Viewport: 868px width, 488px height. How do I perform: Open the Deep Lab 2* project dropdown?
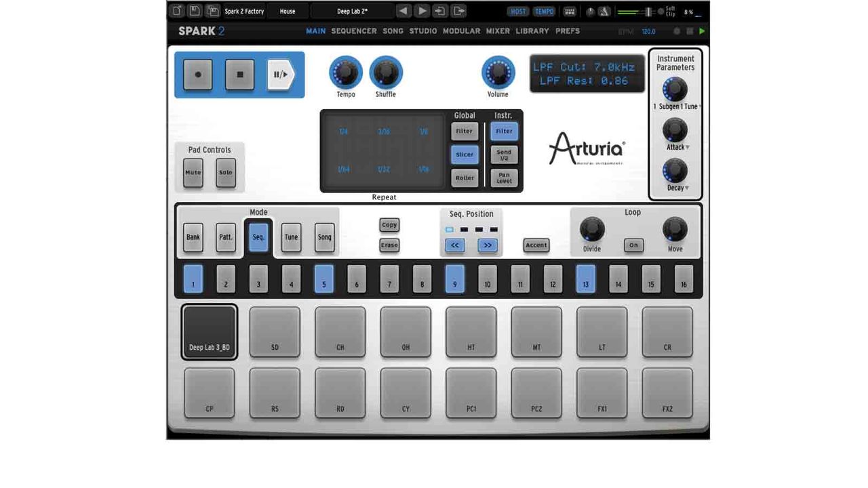[352, 12]
